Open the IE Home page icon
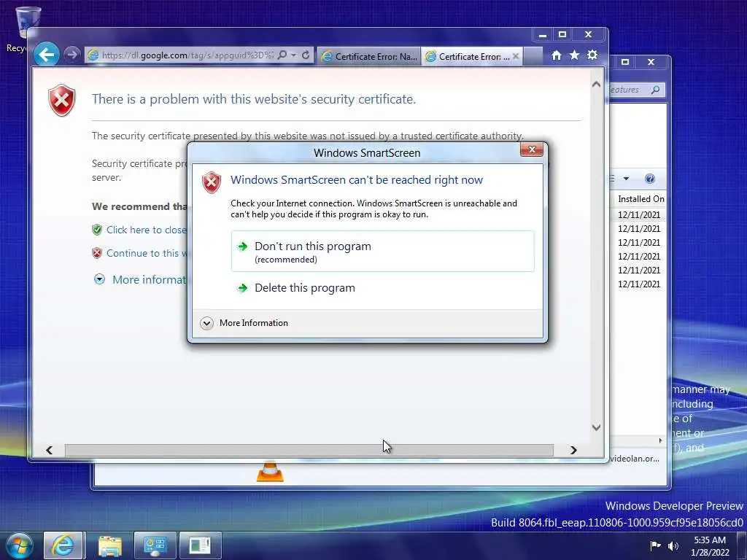The width and height of the screenshot is (747, 560). coord(556,55)
